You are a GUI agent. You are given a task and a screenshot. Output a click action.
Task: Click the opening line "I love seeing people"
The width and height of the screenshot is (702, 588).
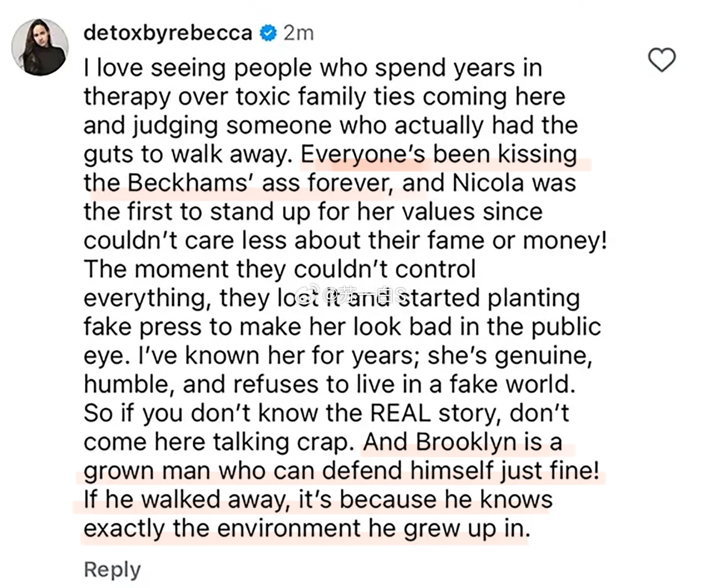point(198,69)
